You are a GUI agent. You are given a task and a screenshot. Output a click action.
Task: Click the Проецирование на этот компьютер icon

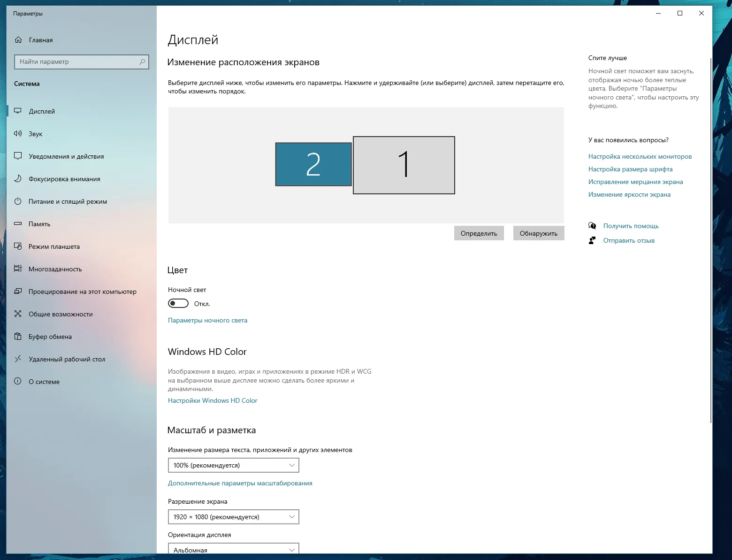18,292
